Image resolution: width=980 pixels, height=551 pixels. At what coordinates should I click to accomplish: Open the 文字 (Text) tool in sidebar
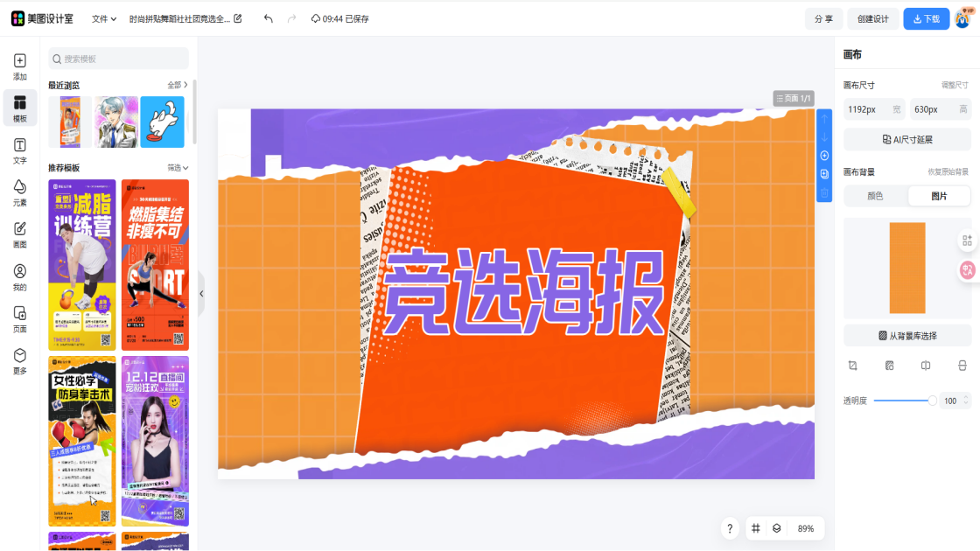click(19, 150)
